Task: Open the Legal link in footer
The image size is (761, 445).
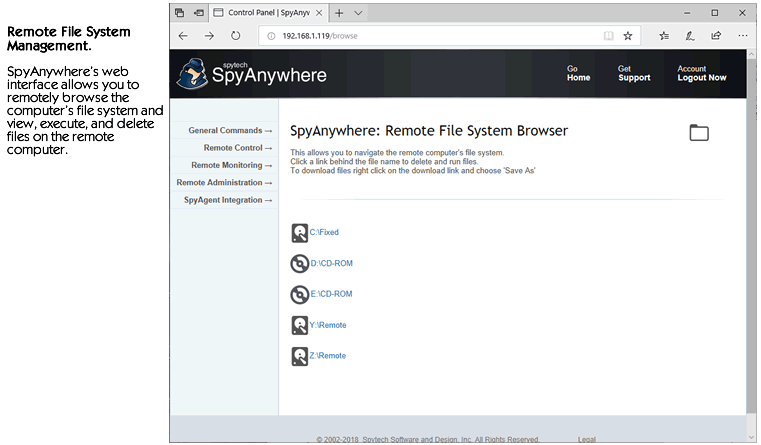Action: click(x=586, y=439)
